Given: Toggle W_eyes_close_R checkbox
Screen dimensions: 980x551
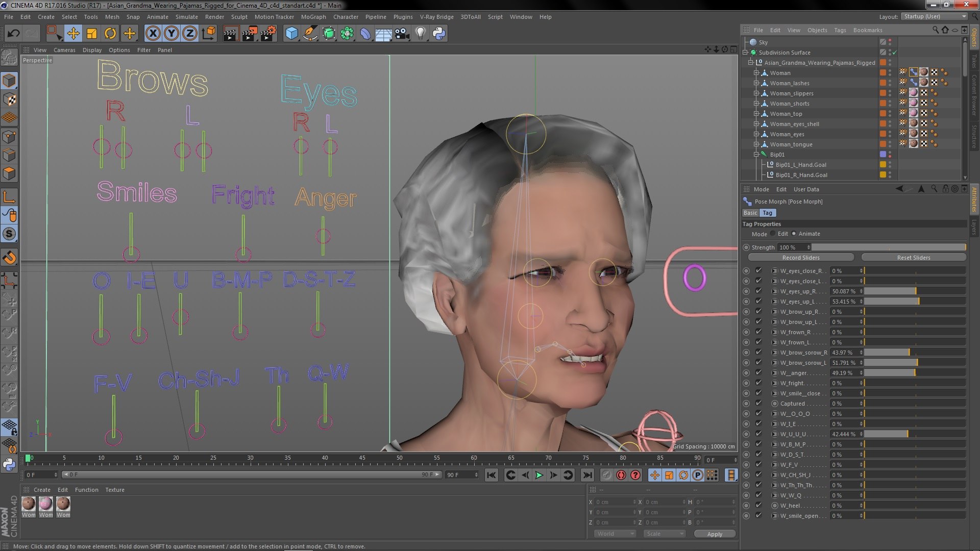Looking at the screenshot, I should click(x=758, y=270).
